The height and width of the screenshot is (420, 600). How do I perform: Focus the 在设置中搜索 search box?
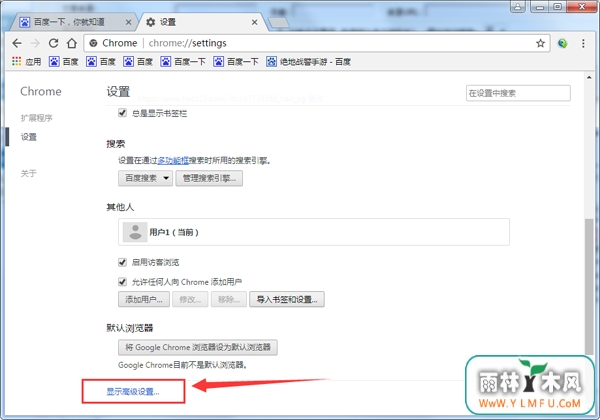[x=518, y=93]
